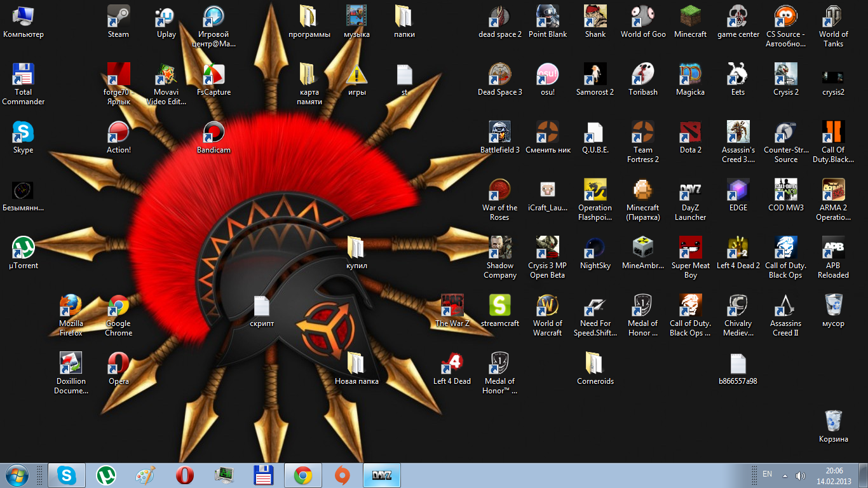Switch to Skype in the taskbar
Image resolution: width=868 pixels, height=488 pixels.
coord(67,475)
